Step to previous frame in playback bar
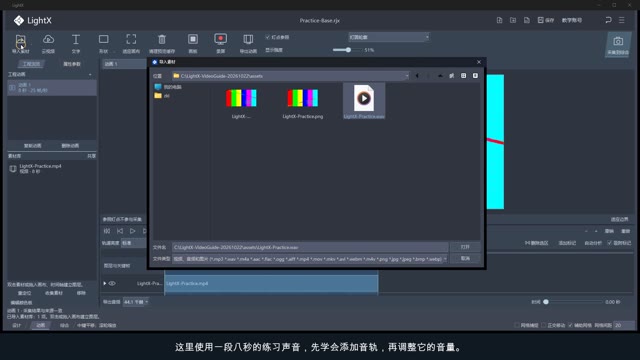Image resolution: width=640 pixels, height=360 pixels. 120,231
